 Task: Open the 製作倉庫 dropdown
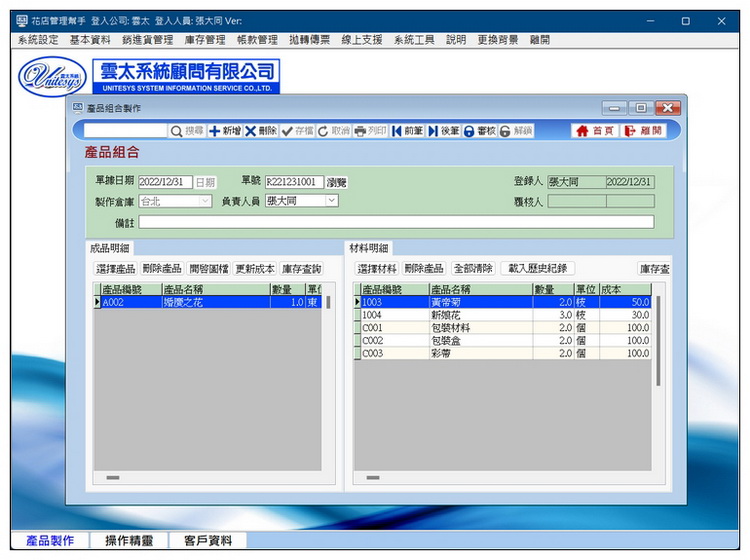pyautogui.click(x=205, y=201)
